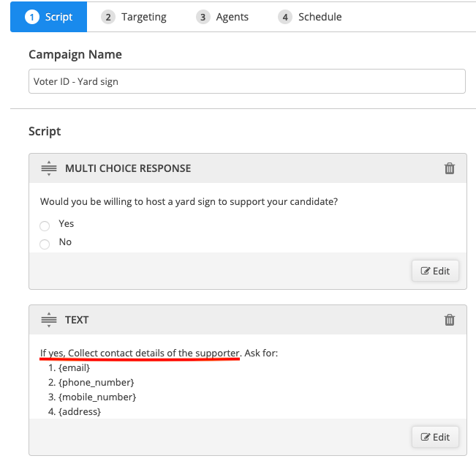Select the Yes radio option
The height and width of the screenshot is (464, 476).
[x=45, y=225]
